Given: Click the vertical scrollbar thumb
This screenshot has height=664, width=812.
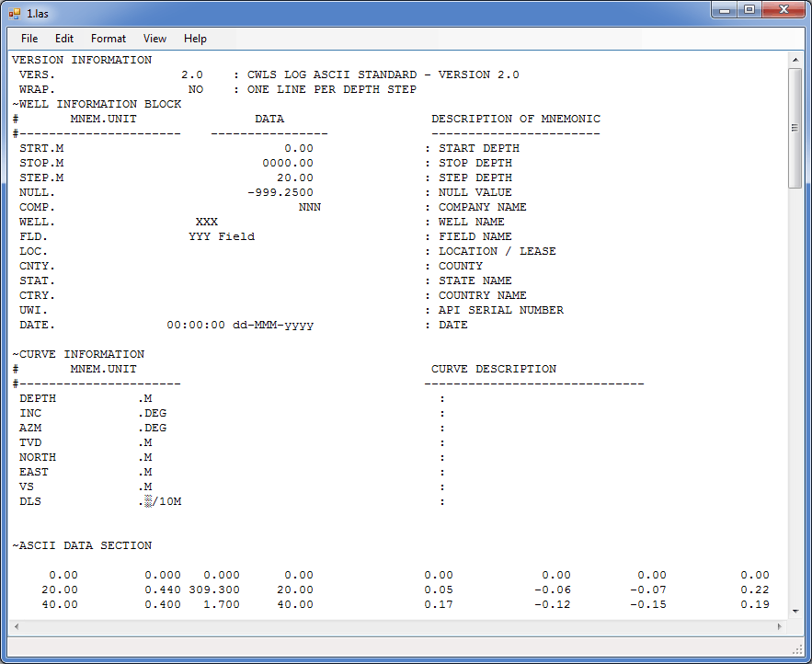Looking at the screenshot, I should [x=795, y=127].
